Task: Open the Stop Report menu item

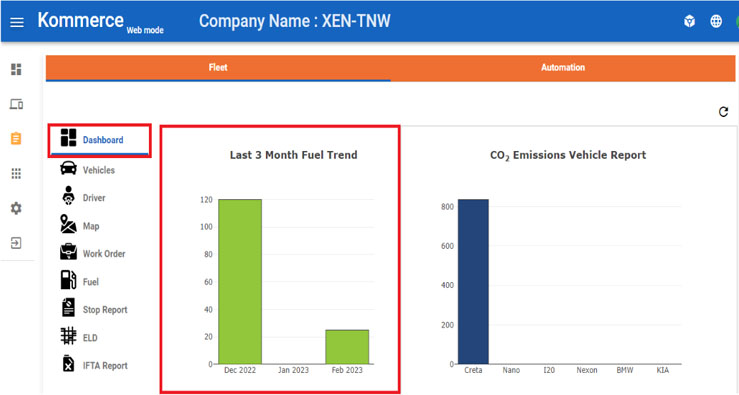Action: 105,310
